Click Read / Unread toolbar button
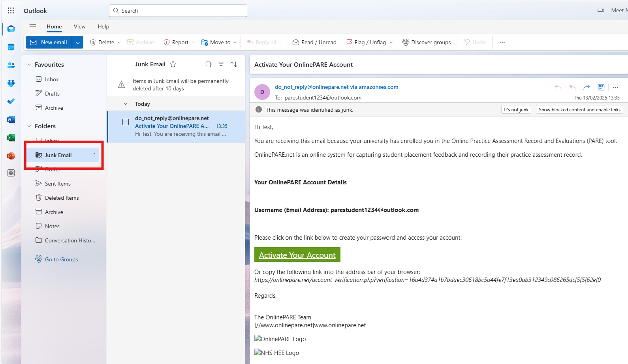This screenshot has width=628, height=364. (x=314, y=42)
